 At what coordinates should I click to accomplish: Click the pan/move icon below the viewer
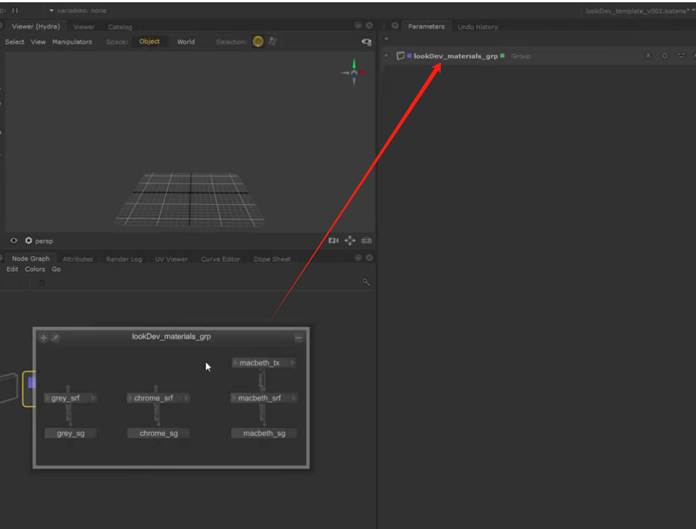[x=350, y=241]
